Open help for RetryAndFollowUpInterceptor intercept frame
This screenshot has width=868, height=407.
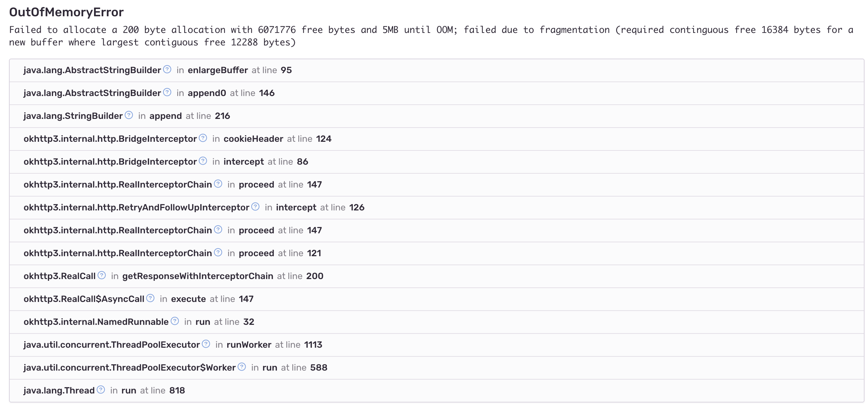point(255,206)
